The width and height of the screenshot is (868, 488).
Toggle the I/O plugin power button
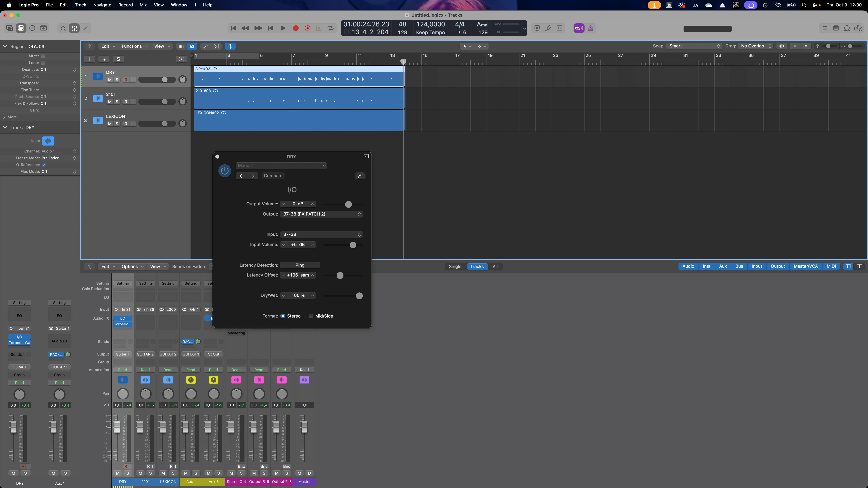coord(225,171)
